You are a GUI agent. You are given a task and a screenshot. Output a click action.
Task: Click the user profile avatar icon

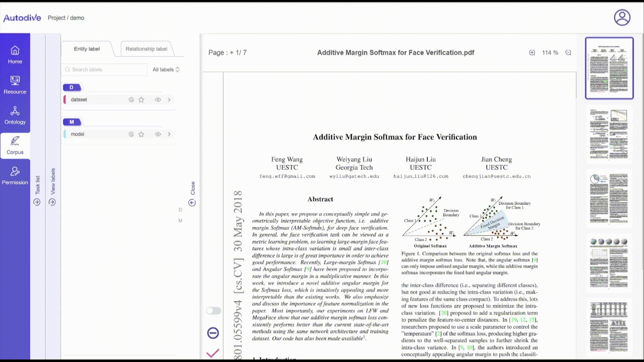(x=622, y=17)
